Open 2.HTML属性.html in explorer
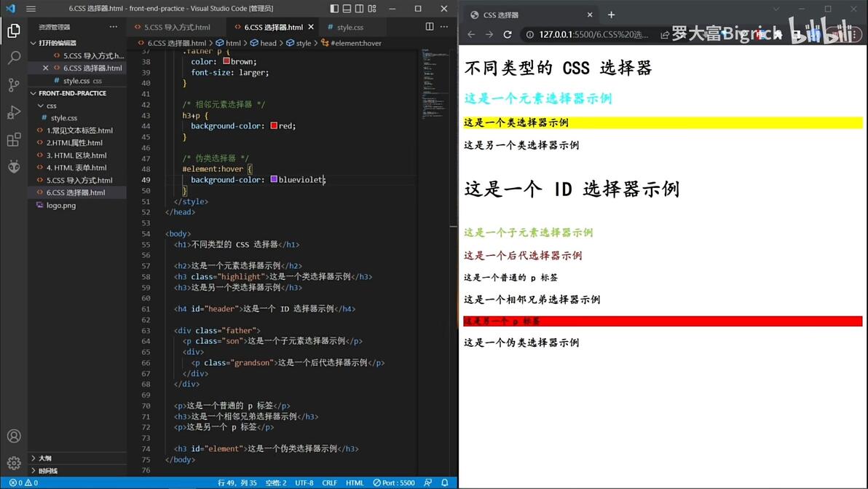Image resolution: width=868 pixels, height=489 pixels. click(x=74, y=142)
